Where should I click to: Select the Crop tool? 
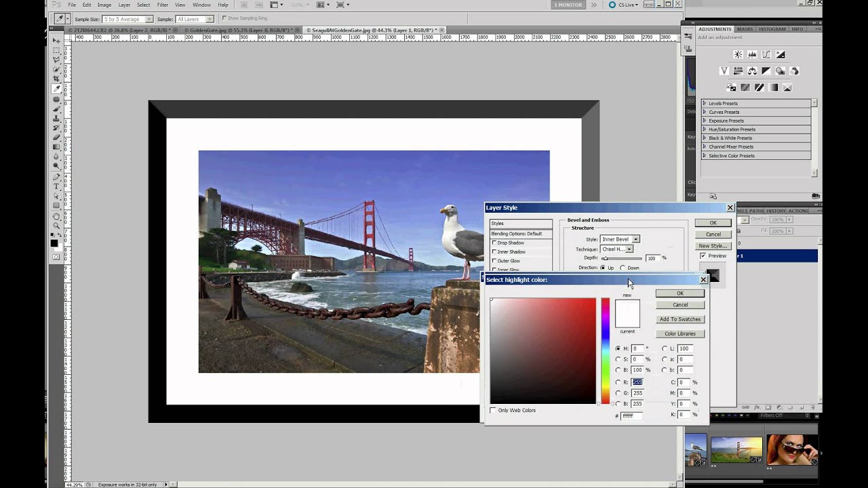pos(57,79)
